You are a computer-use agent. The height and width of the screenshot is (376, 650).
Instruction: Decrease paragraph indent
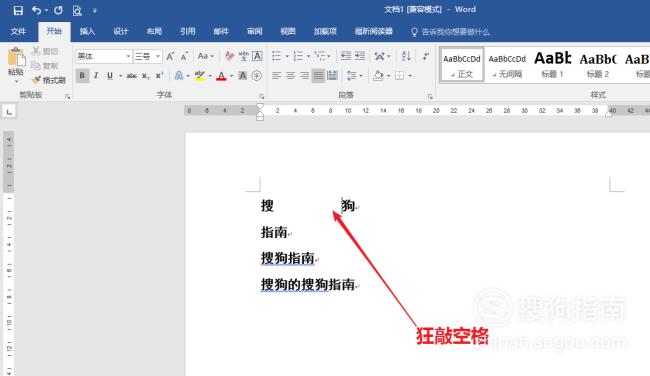346,56
